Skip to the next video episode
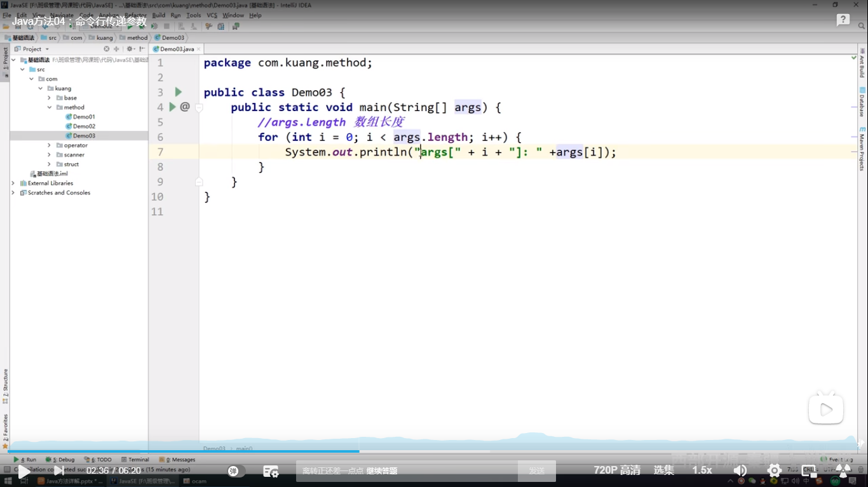This screenshot has height=487, width=868. [58, 470]
